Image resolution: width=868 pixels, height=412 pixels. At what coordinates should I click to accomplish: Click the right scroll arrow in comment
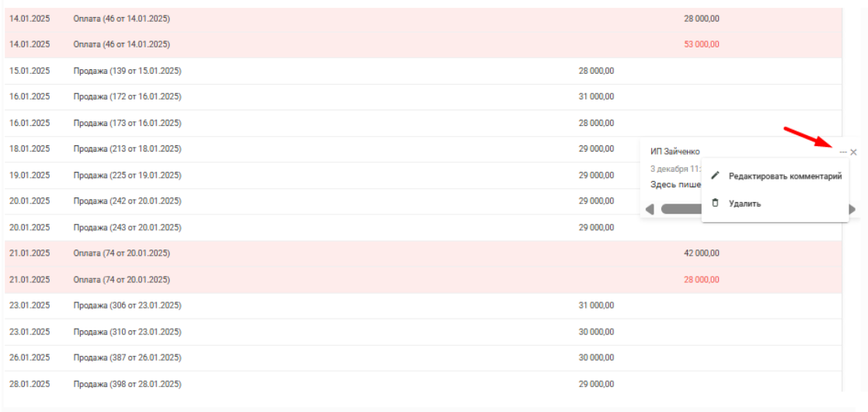(852, 209)
